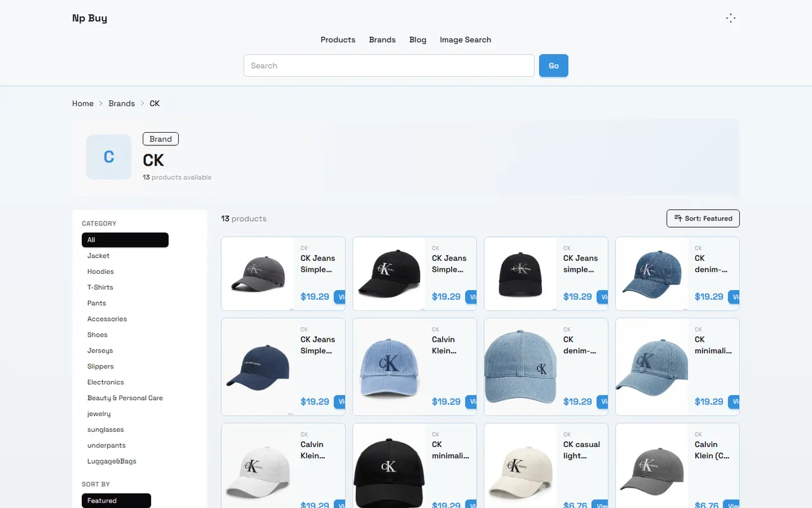The height and width of the screenshot is (508, 812).
Task: Toggle the theme icon in header
Action: tap(731, 18)
